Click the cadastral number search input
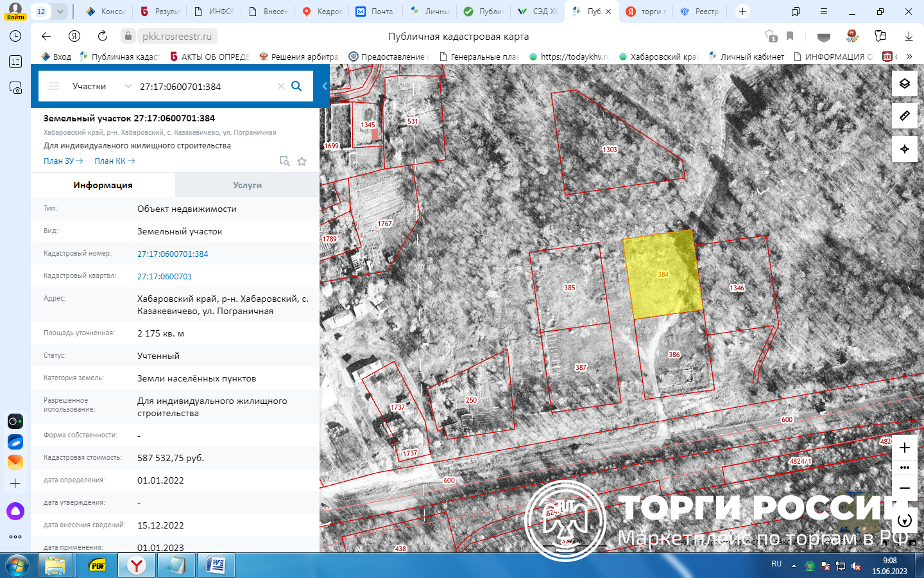 [x=205, y=86]
